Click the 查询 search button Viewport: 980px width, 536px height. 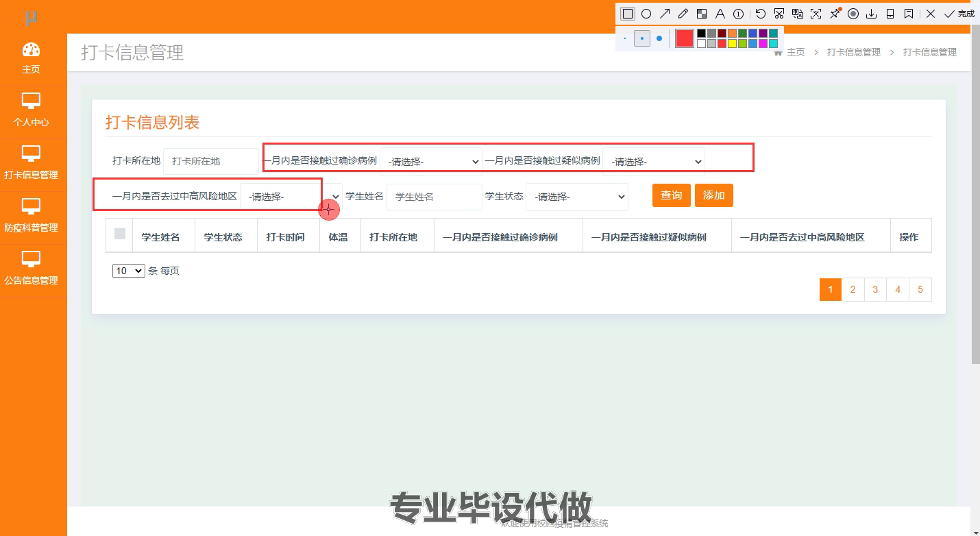click(x=672, y=195)
